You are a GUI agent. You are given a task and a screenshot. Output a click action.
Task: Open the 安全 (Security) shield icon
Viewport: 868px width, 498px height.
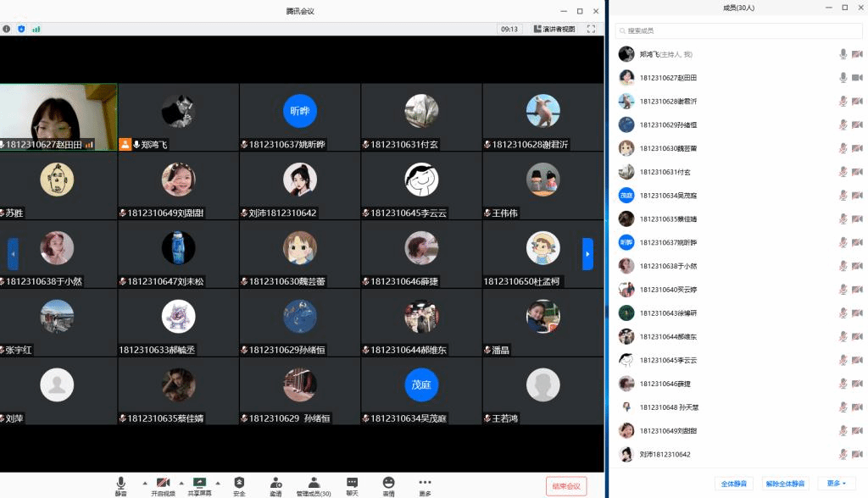tap(239, 484)
